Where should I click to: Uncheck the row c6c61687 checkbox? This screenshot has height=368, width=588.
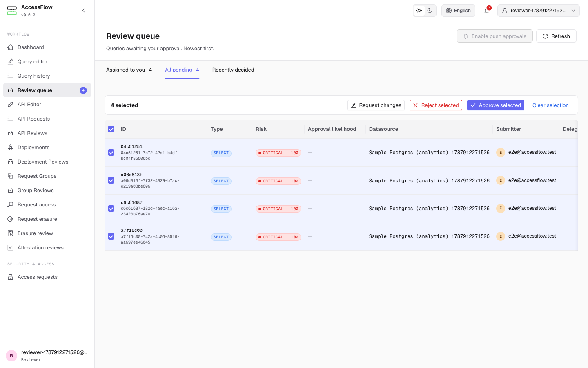point(111,209)
